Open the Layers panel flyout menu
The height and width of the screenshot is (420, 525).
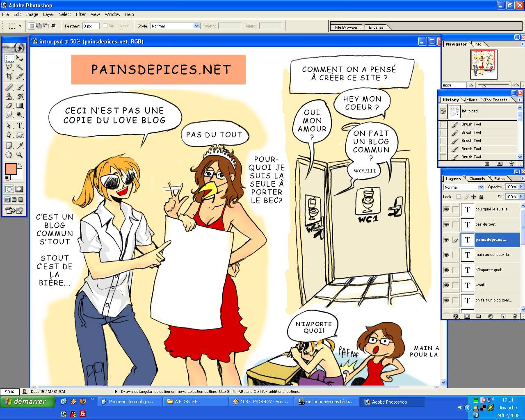(x=523, y=178)
